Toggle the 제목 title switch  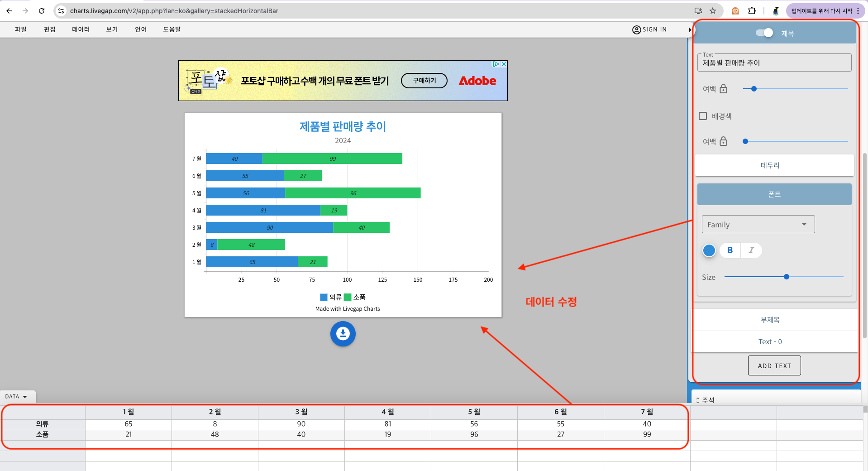click(x=764, y=33)
